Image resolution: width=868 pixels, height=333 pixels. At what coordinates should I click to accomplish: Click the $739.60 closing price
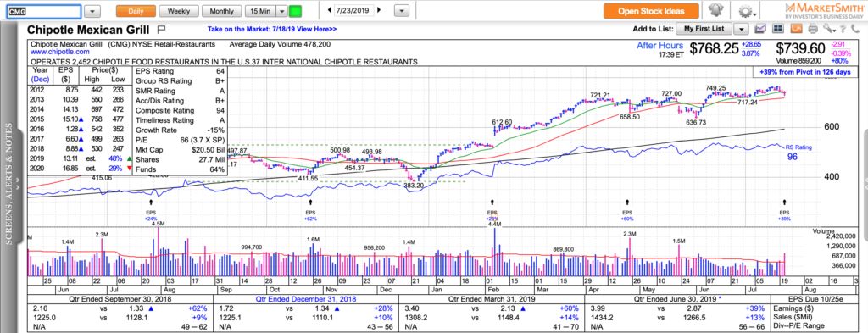pos(800,48)
